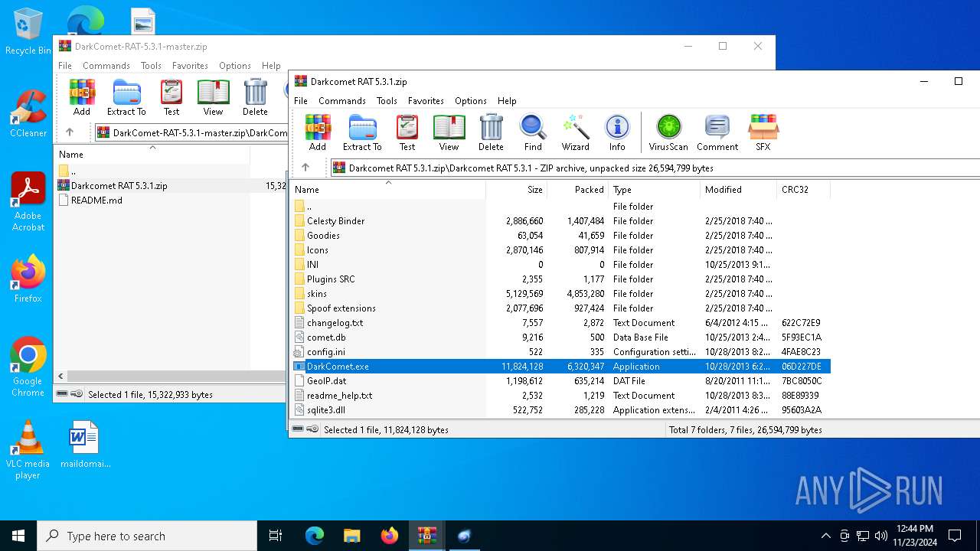Sort by Name column in front window
The height and width of the screenshot is (551, 980).
(387, 189)
